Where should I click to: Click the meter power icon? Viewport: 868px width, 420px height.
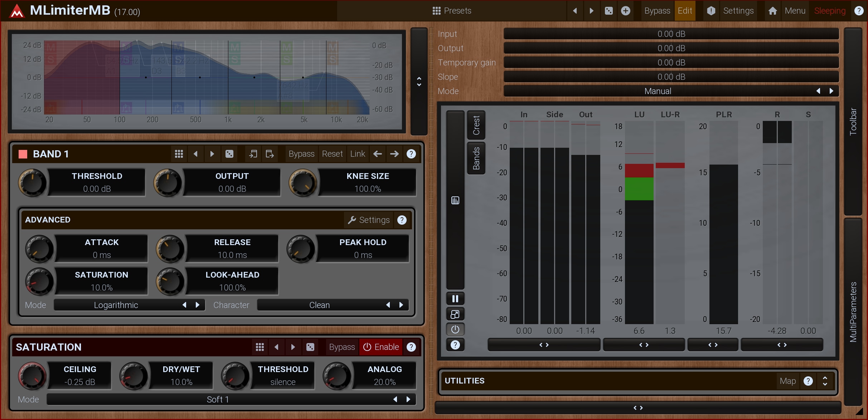[x=455, y=329]
